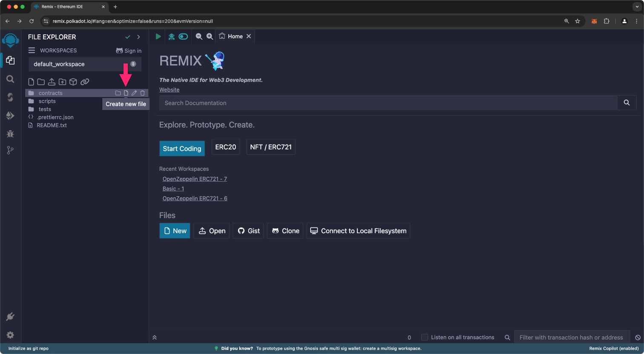Click the chain link icon in workspace toolbar
This screenshot has height=354, width=644.
click(x=85, y=82)
